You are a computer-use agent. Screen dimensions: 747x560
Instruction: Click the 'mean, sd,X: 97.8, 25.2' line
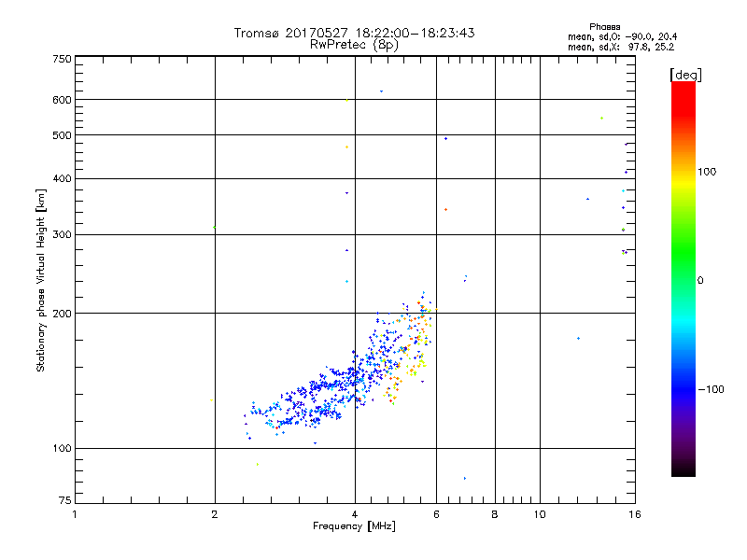[x=621, y=47]
